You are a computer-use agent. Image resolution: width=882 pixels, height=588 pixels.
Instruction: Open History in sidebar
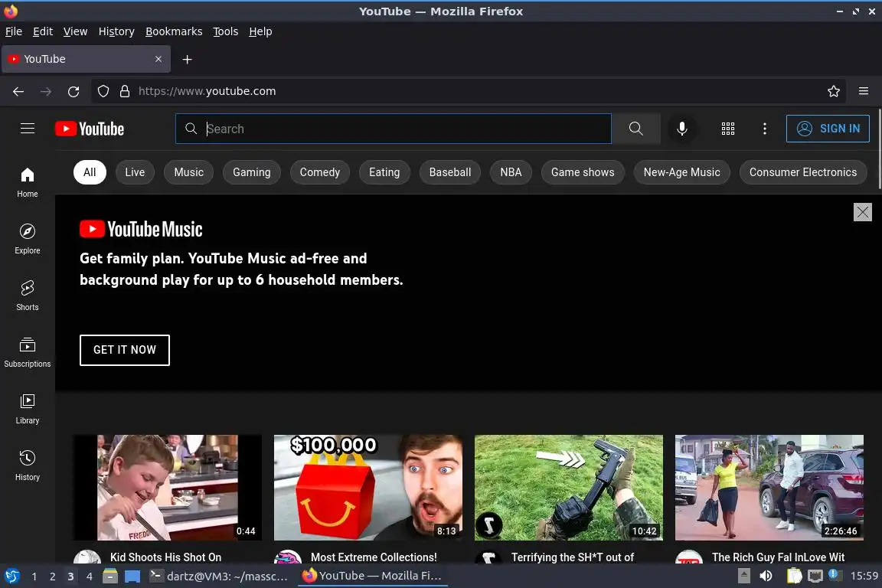coord(27,466)
